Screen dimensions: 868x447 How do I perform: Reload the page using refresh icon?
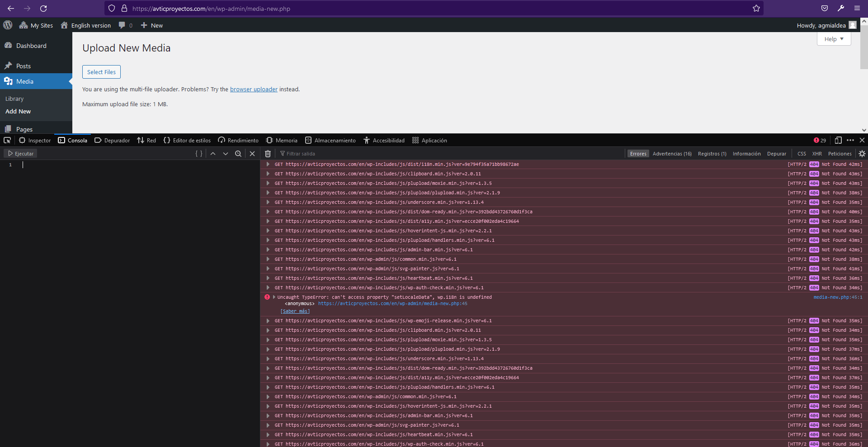click(x=43, y=9)
